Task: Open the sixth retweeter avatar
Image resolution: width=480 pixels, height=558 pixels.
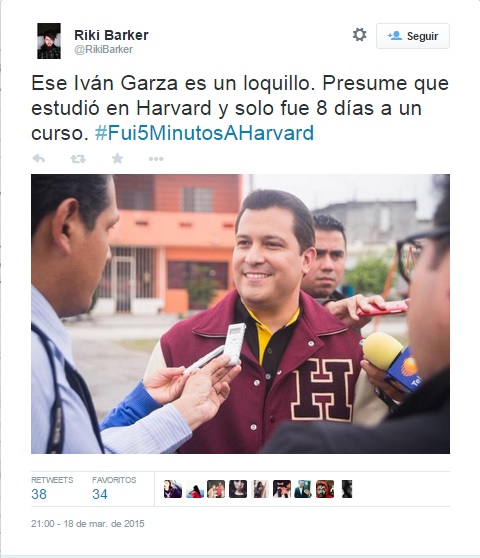Action: coord(282,489)
